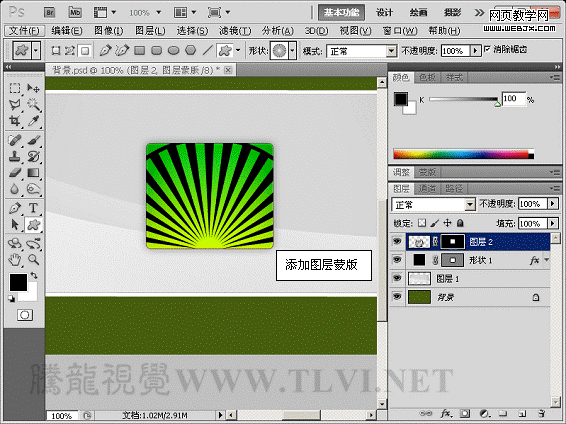Select the 绘画 workspace
Screen dimensions: 566x424
[x=418, y=13]
